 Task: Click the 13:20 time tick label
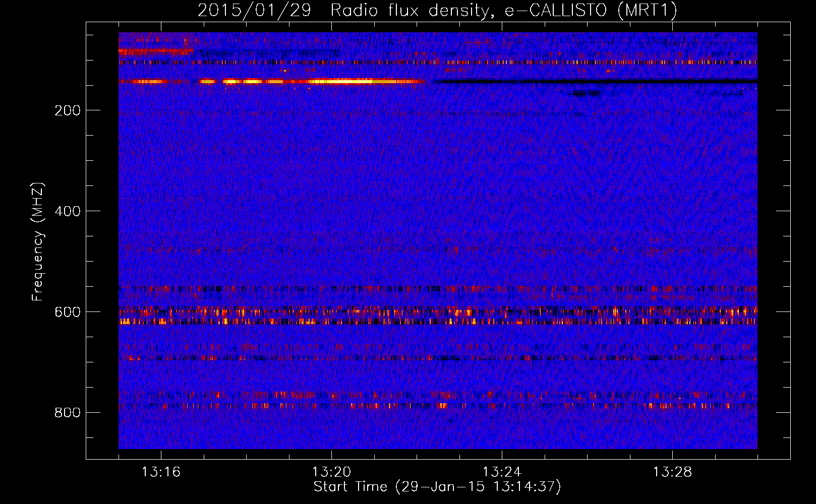pyautogui.click(x=331, y=472)
